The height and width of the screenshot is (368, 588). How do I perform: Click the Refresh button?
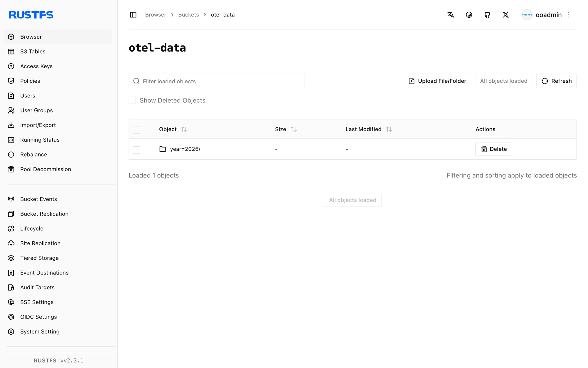point(556,81)
